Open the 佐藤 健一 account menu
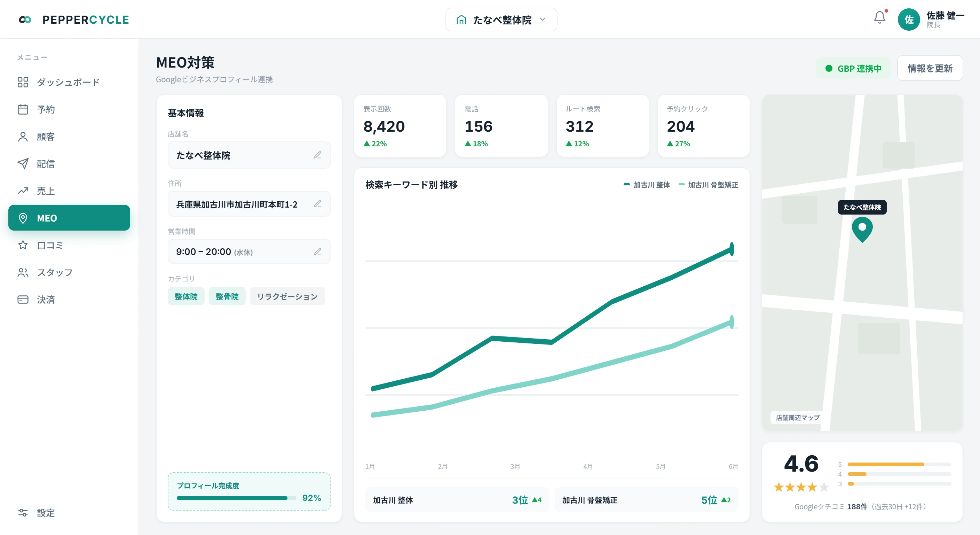The height and width of the screenshot is (535, 980). tap(945, 20)
